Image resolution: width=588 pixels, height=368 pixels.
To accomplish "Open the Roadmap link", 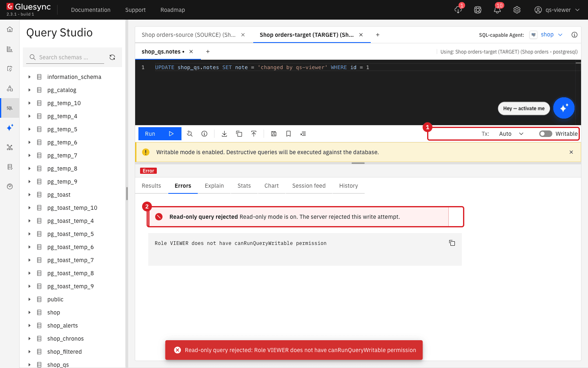I will coord(173,10).
